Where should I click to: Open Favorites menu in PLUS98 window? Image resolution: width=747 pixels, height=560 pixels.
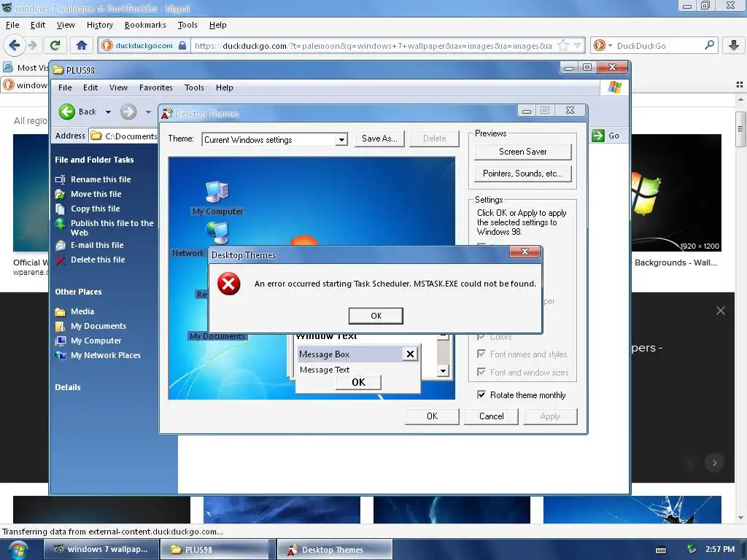(x=156, y=87)
